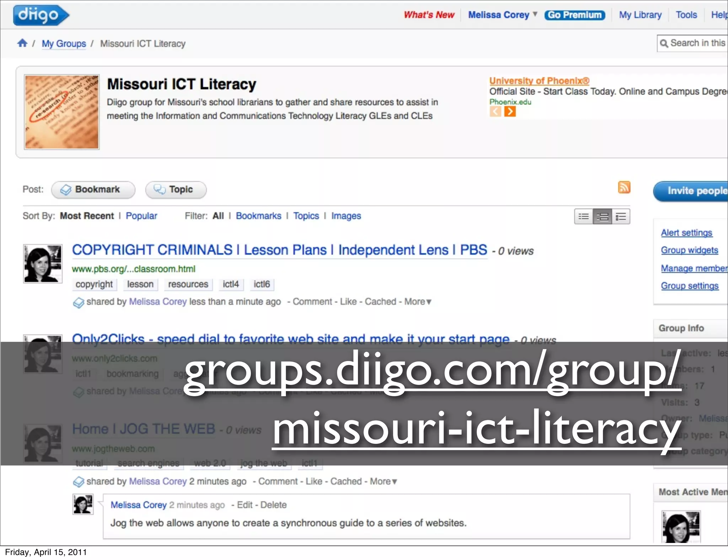
Task: Open Group settings
Action: (690, 286)
